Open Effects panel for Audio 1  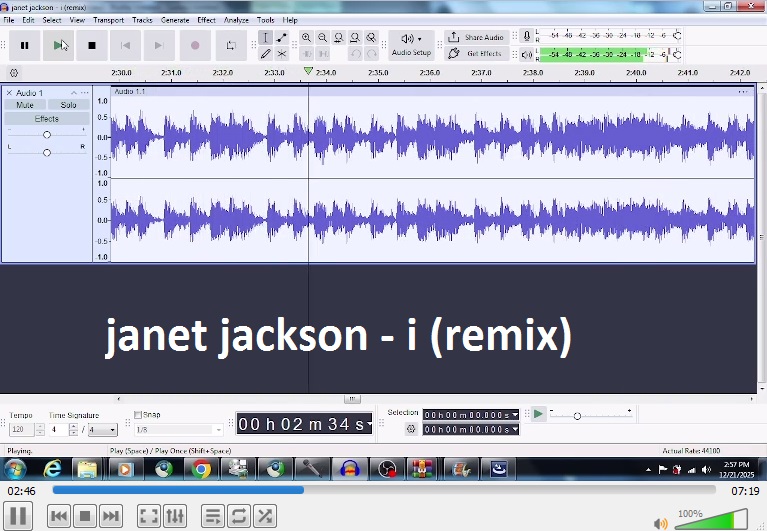tap(47, 119)
